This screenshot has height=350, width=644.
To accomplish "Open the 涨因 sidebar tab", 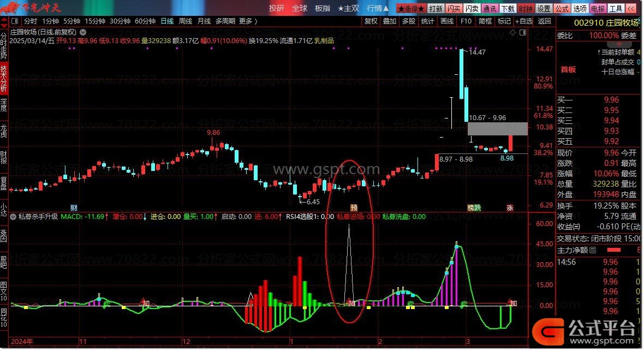I will click(x=4, y=236).
